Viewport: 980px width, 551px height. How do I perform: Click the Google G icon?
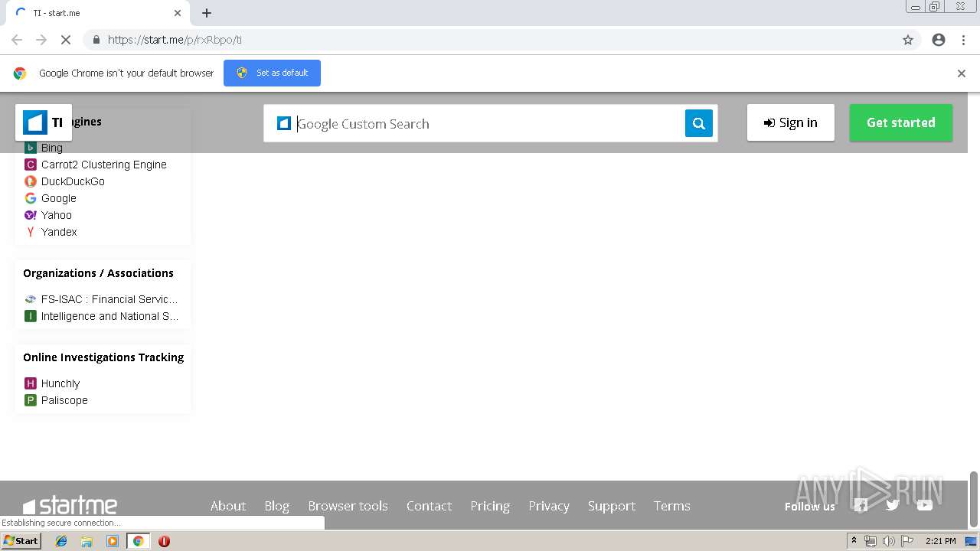31,198
